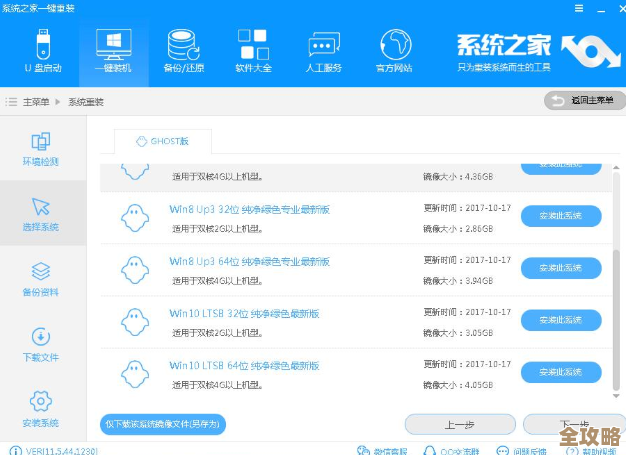
Task: Click 适用于双核4G以上机型 under Win10 64位
Action: 218,385
